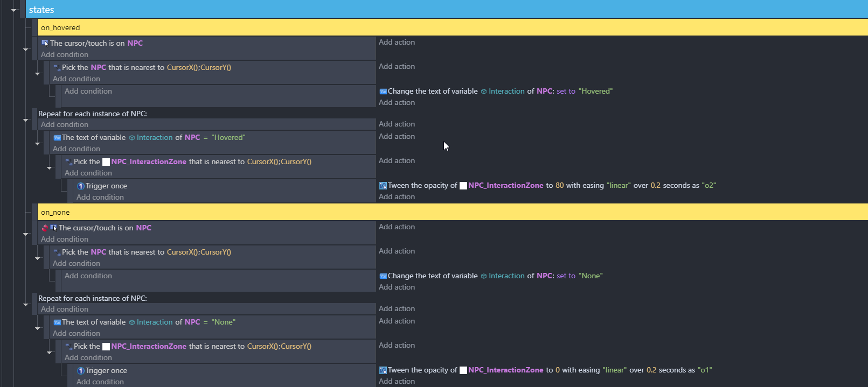Click the Tween icon for the "o1" action
The width and height of the screenshot is (868, 387).
coord(383,370)
